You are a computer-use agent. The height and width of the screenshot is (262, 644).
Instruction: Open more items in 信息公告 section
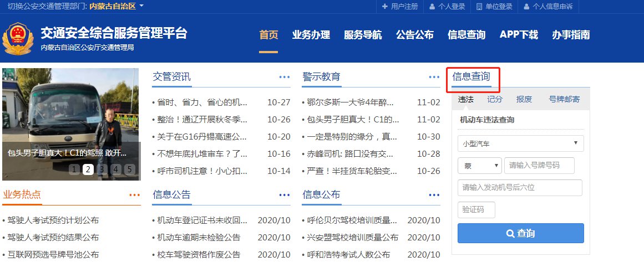pos(284,195)
